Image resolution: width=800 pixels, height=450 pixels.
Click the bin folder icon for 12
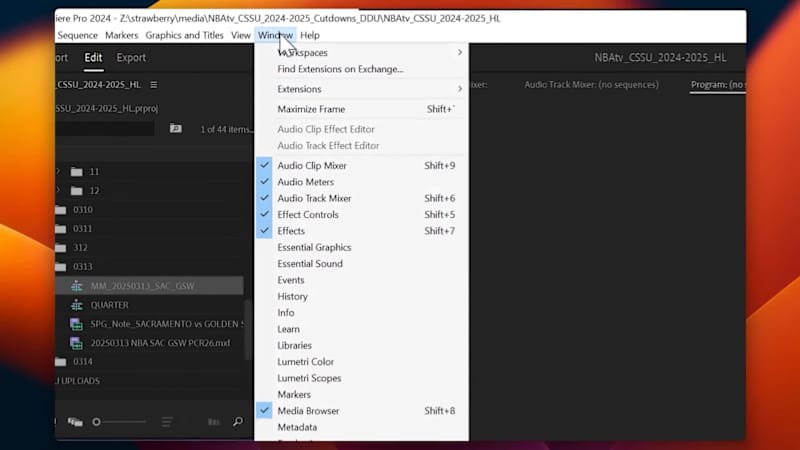[77, 191]
